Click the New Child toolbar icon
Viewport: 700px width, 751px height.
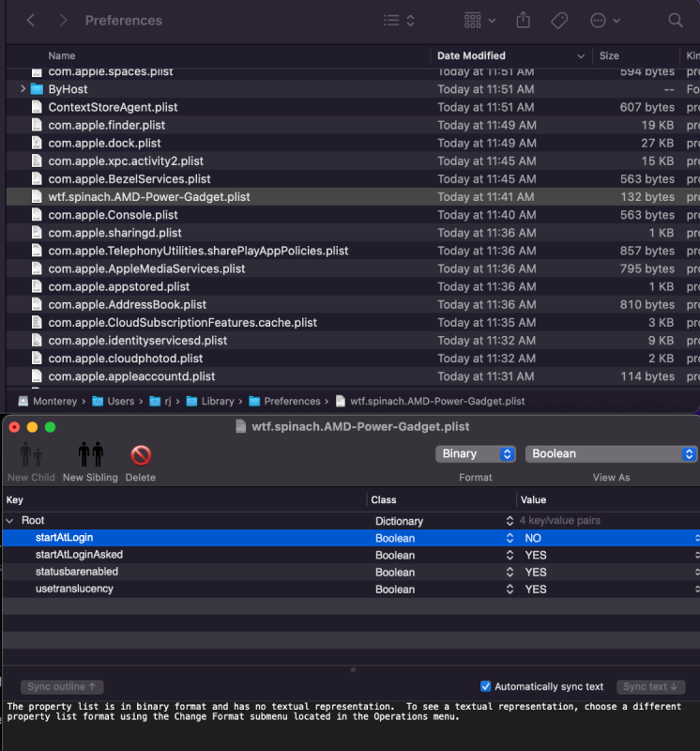point(31,455)
